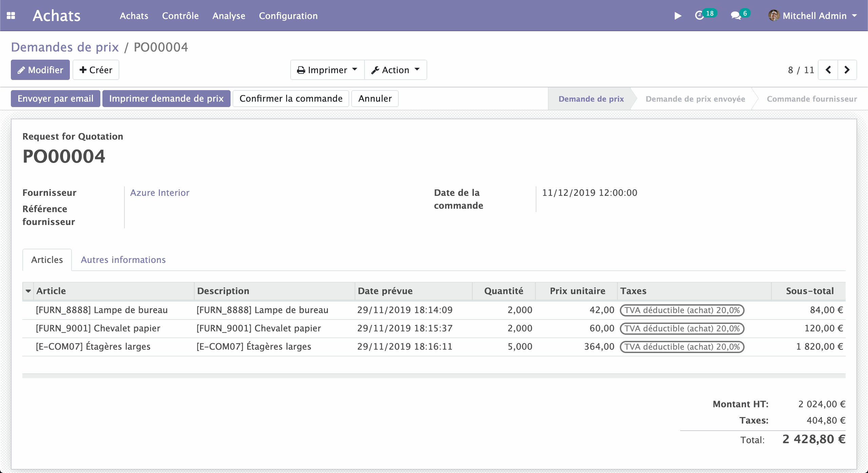Image resolution: width=868 pixels, height=473 pixels.
Task: Click the plus icon next to Créer
Action: 83,70
